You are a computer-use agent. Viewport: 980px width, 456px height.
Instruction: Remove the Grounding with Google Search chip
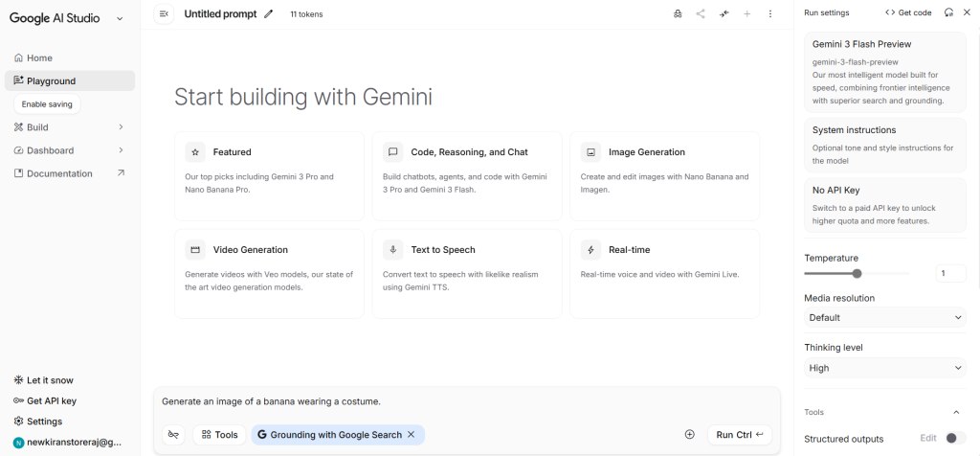412,435
